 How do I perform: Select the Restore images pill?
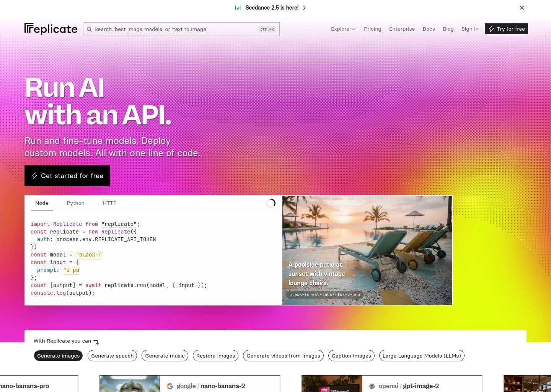[x=216, y=356]
